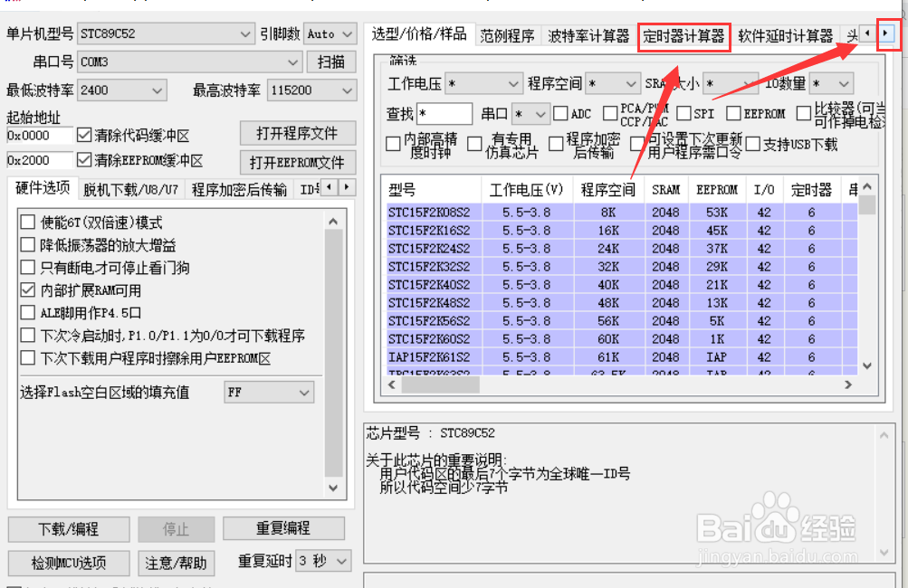Toggle 清除代码缓冲区 checkbox
Viewport: 908px width, 588px height.
84,136
